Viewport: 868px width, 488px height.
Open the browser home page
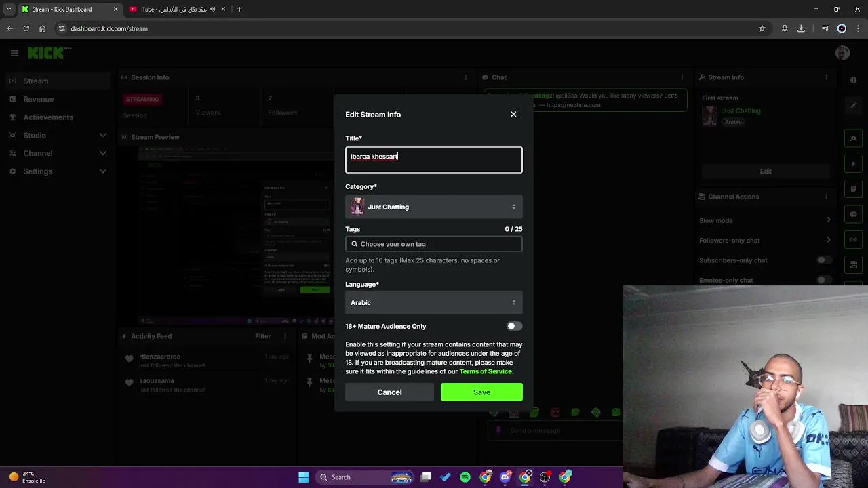tap(42, 28)
